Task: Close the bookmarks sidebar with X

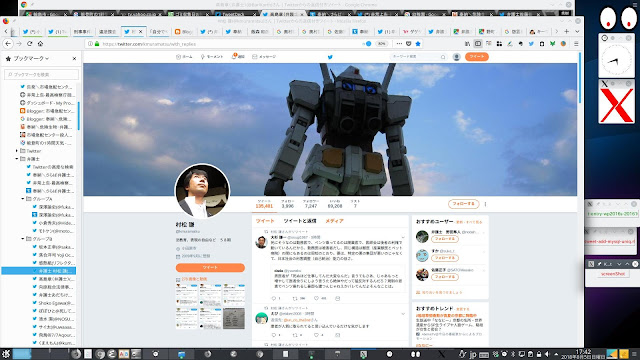Action: pos(74,59)
